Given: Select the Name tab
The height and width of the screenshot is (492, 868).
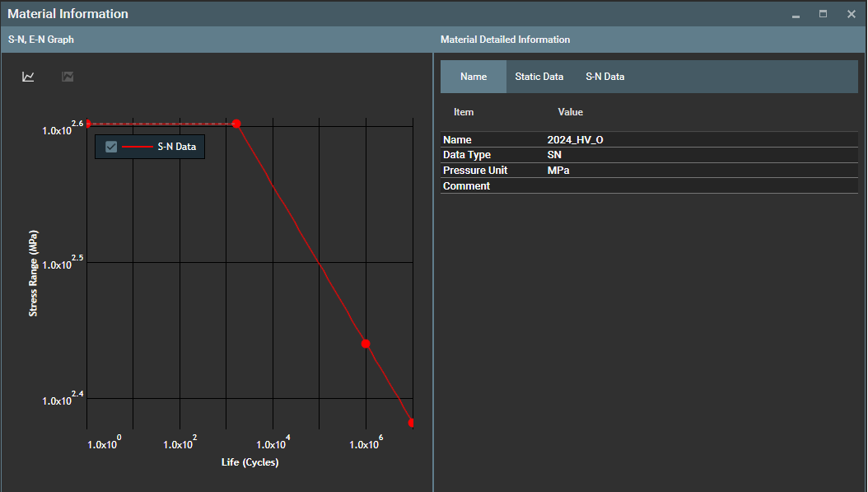Looking at the screenshot, I should (474, 77).
